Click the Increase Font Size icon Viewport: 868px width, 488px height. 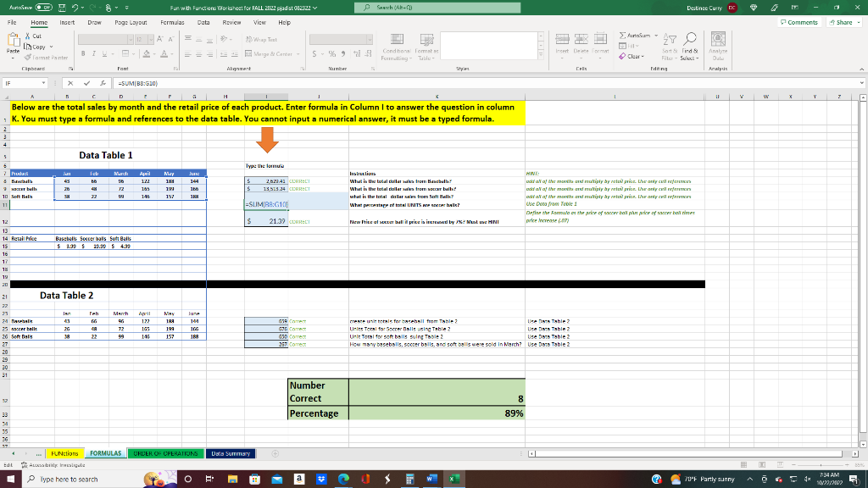[159, 39]
